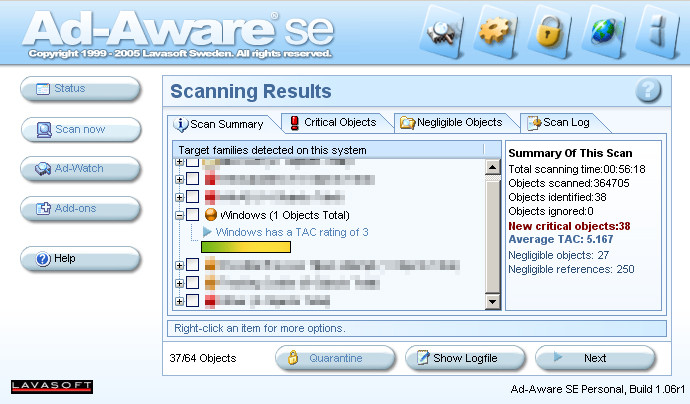
Task: Click the green-yellow TAC rating bar
Action: [246, 247]
